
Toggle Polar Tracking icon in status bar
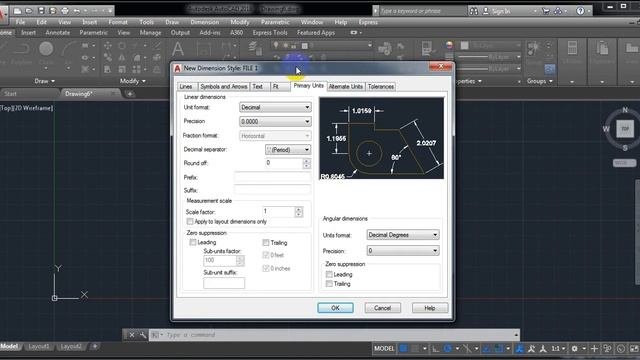[448, 349]
